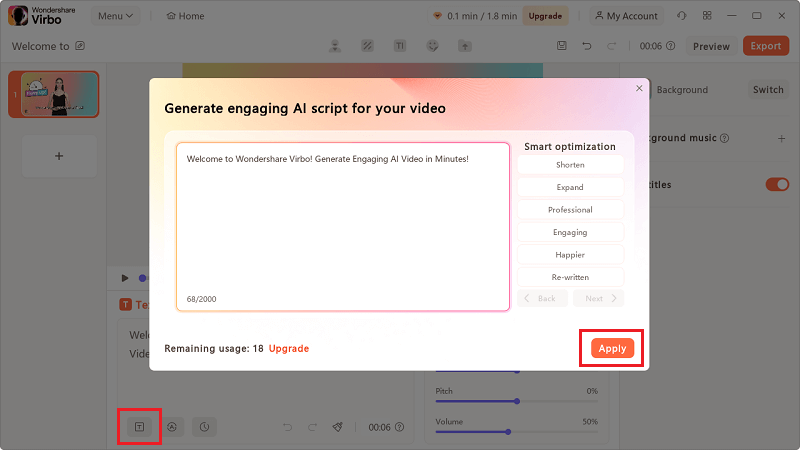Open the support headset icon
Screen dimensions: 800x450
682,16
